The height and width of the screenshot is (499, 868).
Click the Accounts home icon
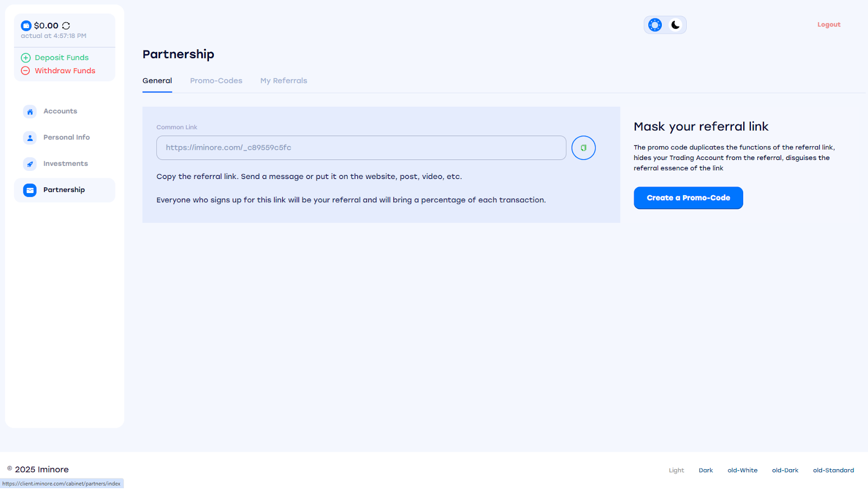tap(30, 111)
